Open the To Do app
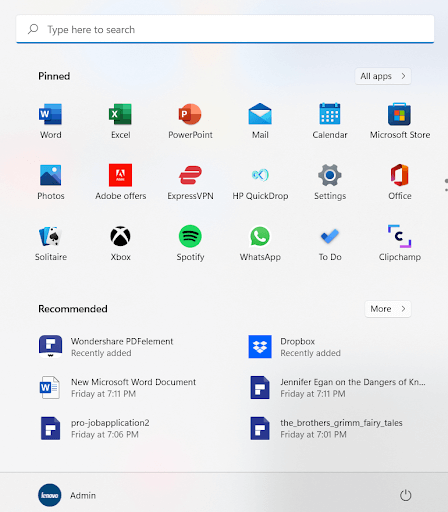 click(330, 243)
